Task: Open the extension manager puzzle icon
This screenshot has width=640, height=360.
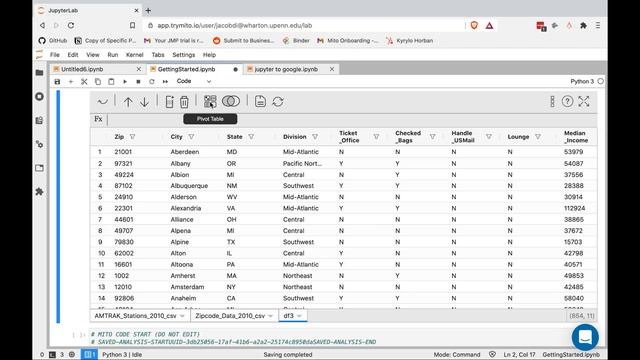Action: [40, 191]
